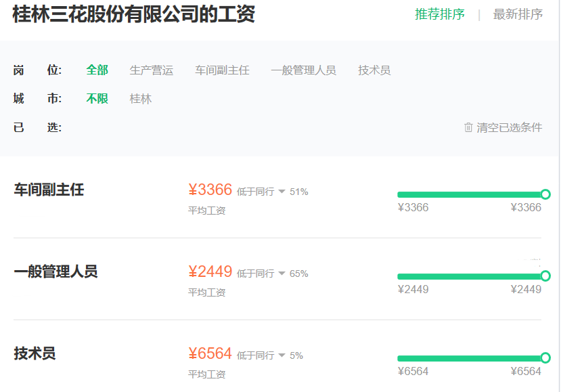This screenshot has width=561, height=392.
Task: Click the ¥2449 average salary figure
Action: [210, 271]
